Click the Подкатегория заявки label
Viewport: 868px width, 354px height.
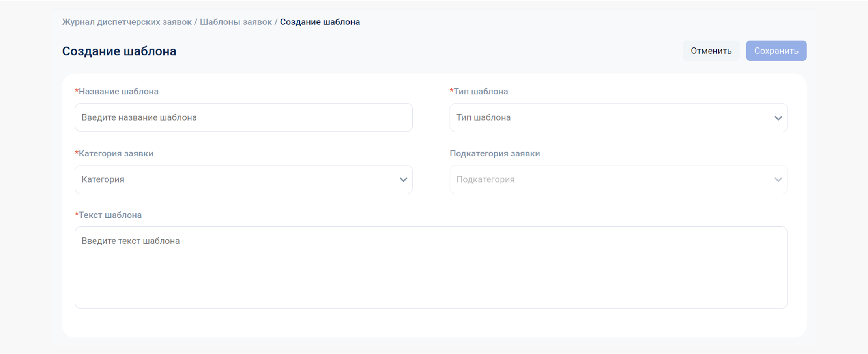tap(494, 154)
